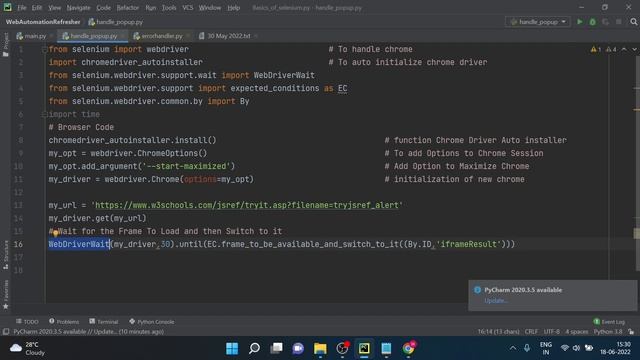
Task: Click the info icon in PyCharm update notification
Action: pyautogui.click(x=477, y=290)
